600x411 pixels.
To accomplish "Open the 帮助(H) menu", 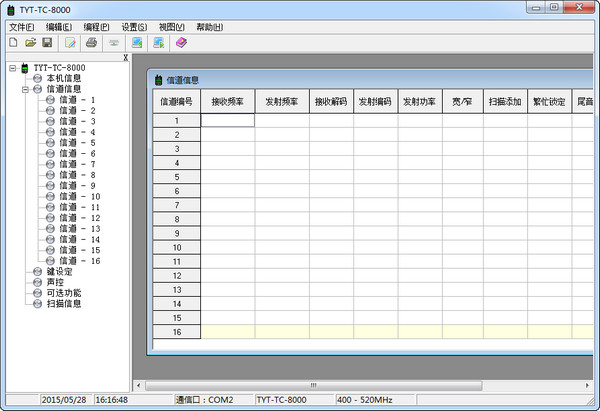I will 210,27.
